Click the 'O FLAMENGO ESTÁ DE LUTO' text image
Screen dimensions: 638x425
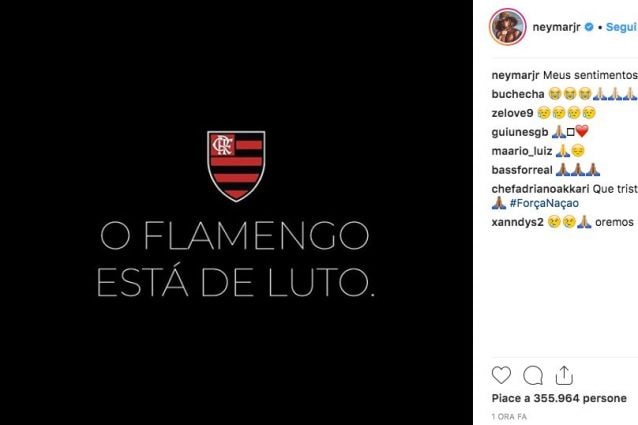(235, 259)
